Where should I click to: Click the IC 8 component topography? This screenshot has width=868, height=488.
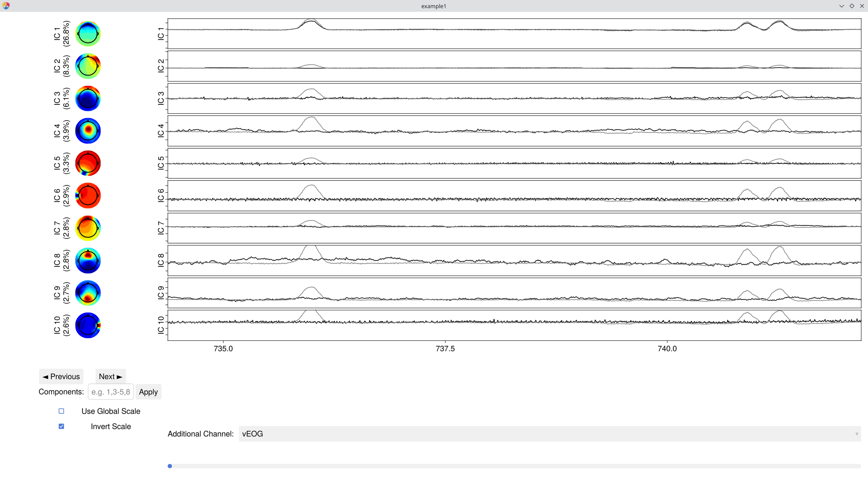(88, 261)
